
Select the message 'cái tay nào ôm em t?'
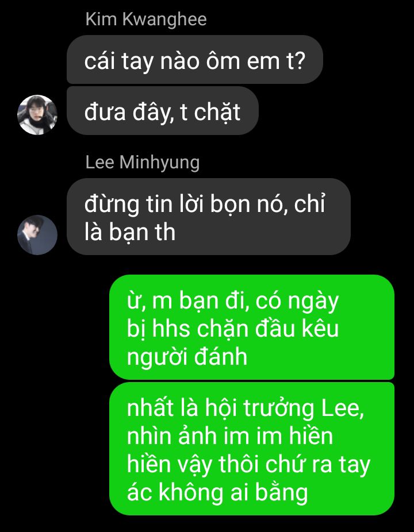(x=194, y=60)
